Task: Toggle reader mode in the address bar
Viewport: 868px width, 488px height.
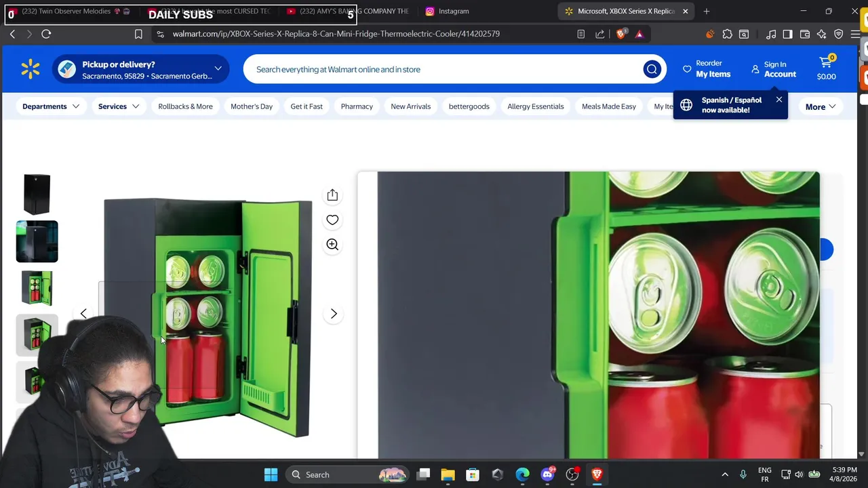Action: (x=581, y=34)
